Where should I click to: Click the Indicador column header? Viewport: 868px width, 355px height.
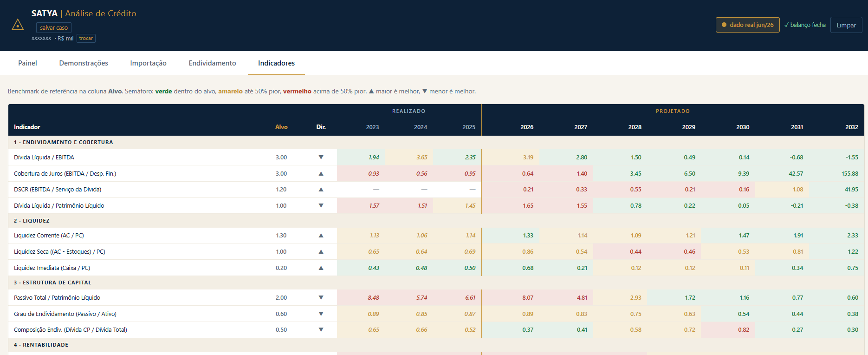pyautogui.click(x=27, y=127)
